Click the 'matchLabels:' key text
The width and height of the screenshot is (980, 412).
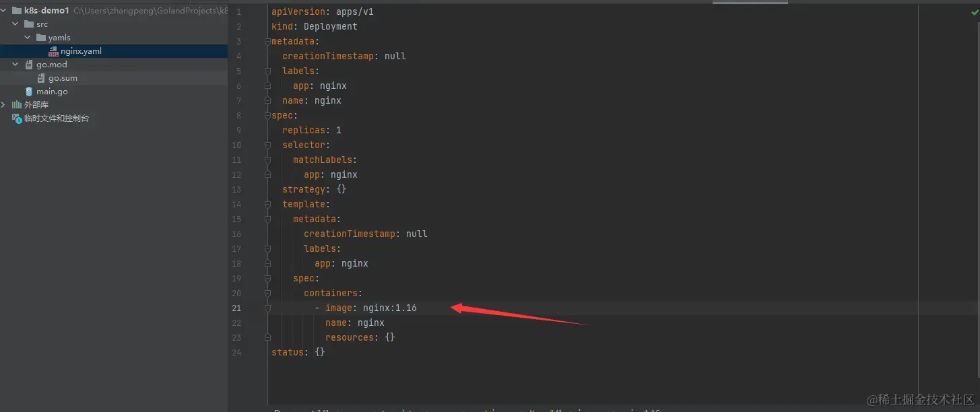pos(325,160)
